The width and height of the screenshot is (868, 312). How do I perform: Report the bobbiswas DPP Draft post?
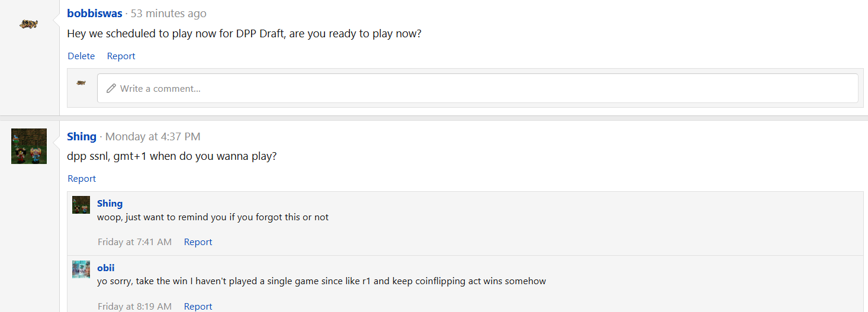[x=121, y=56]
